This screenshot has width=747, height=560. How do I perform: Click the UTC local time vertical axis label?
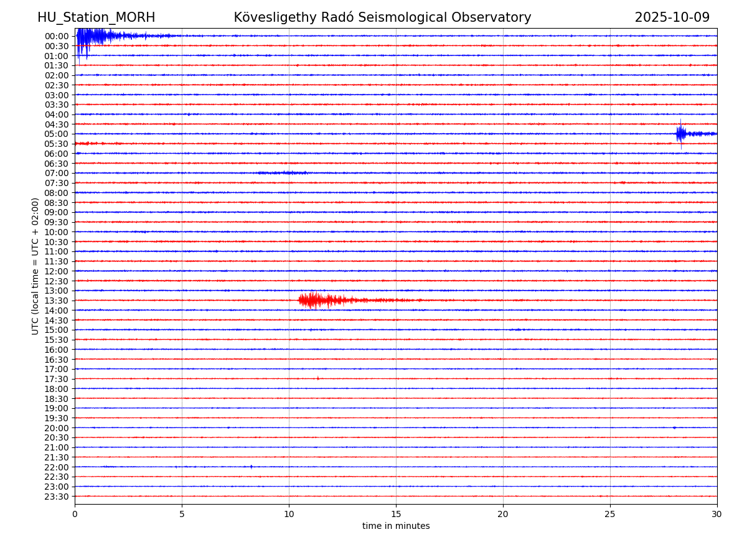coord(35,266)
